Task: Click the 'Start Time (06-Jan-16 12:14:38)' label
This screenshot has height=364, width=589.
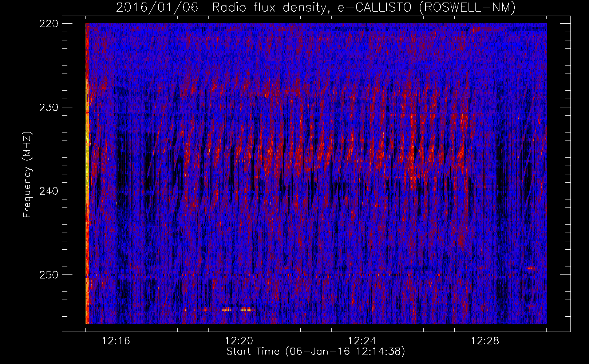Action: coord(316,352)
